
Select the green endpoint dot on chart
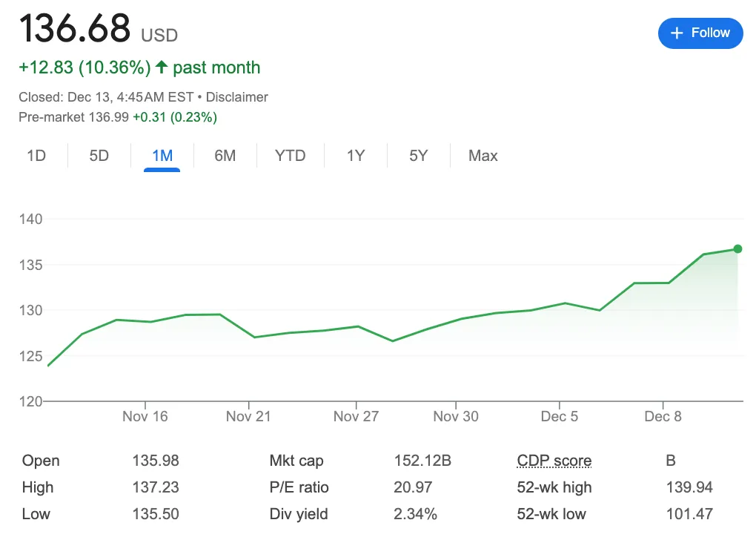click(x=737, y=249)
